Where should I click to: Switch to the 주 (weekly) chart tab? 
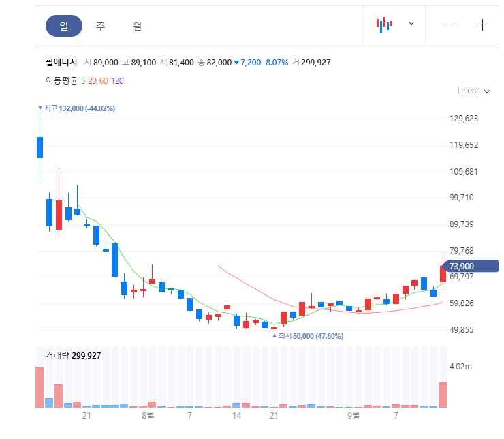[x=100, y=26]
